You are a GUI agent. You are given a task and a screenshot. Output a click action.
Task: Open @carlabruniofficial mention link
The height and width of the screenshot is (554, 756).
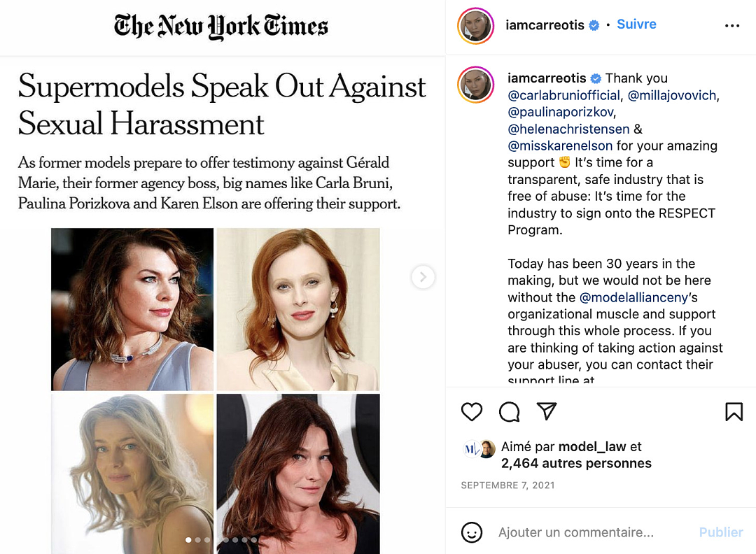(x=563, y=95)
